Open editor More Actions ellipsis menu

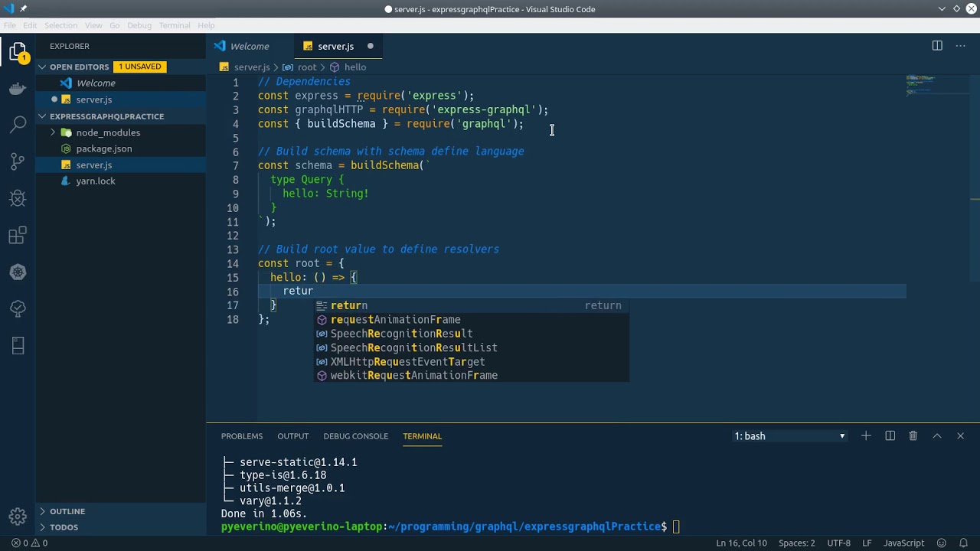point(960,46)
